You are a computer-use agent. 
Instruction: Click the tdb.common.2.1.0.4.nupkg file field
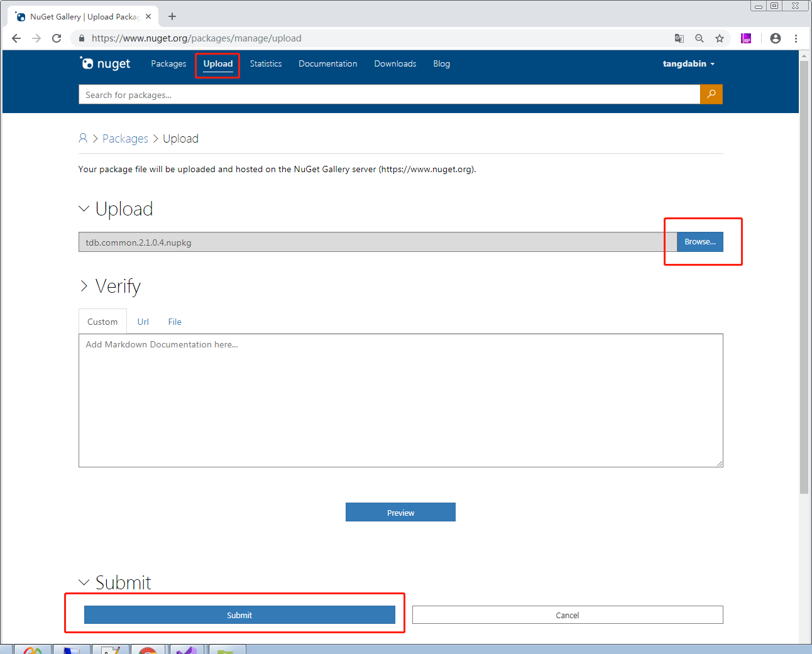(x=378, y=242)
